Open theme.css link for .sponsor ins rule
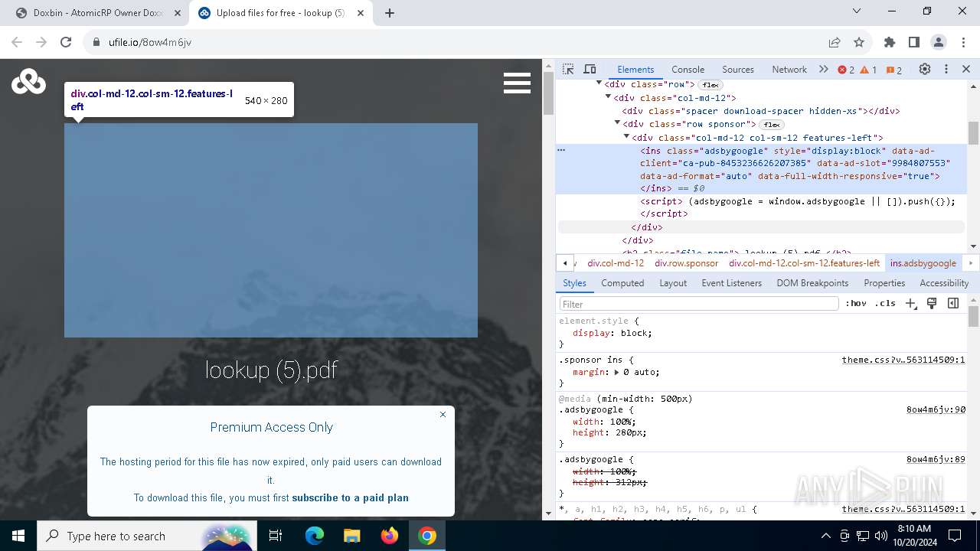 (903, 360)
